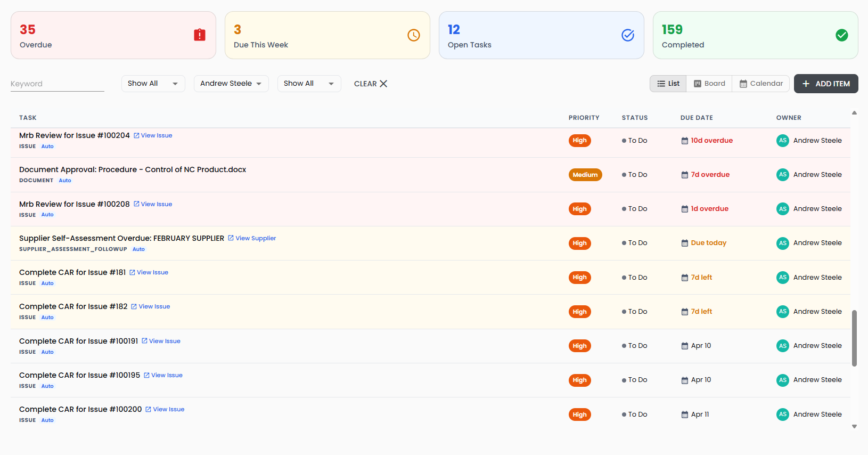Sort by the Priority column header
The height and width of the screenshot is (455, 868).
(x=584, y=118)
